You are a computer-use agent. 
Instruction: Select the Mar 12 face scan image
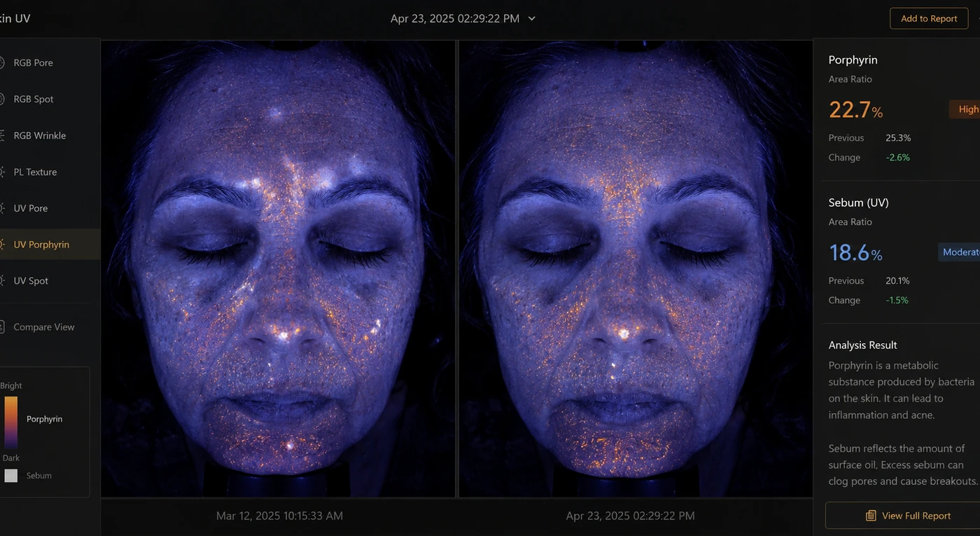pos(279,268)
